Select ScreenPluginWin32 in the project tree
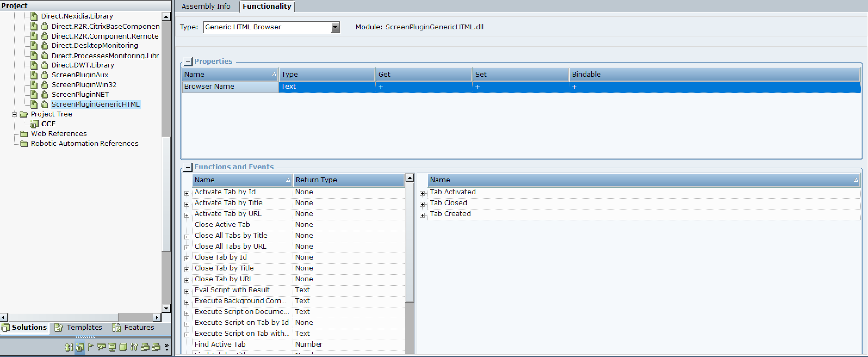 coord(83,85)
